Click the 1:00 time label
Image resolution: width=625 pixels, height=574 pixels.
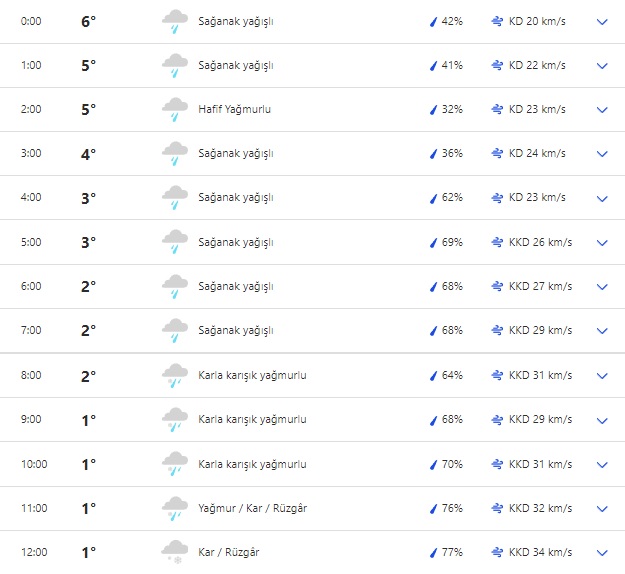click(31, 65)
